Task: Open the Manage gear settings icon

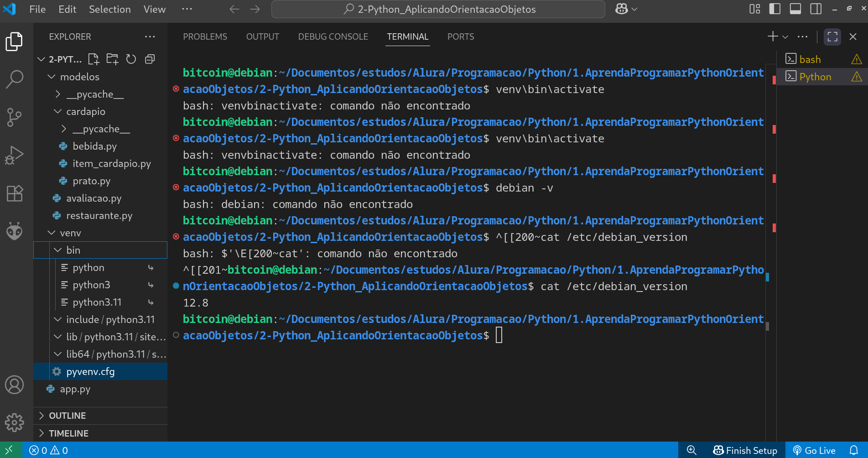Action: pos(14,422)
